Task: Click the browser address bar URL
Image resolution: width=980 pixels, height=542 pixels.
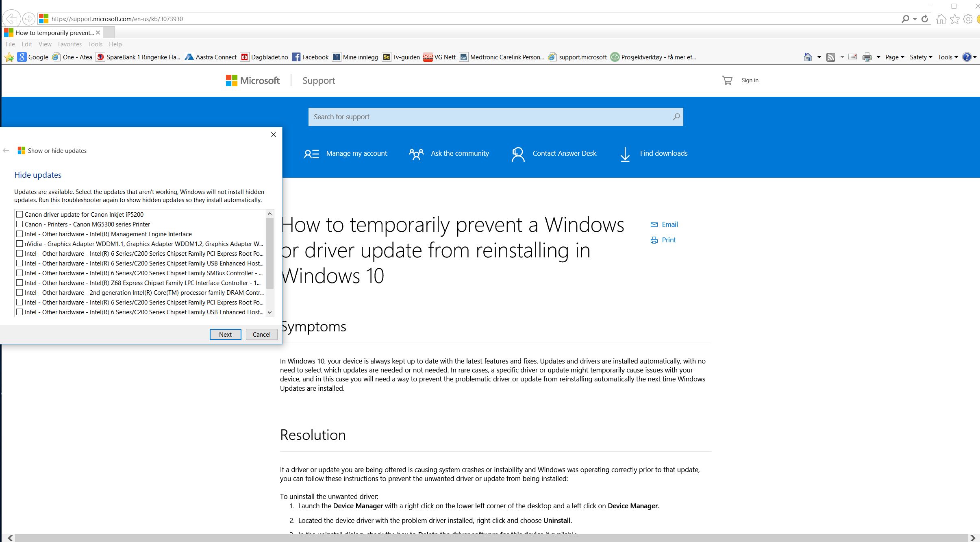Action: [117, 19]
